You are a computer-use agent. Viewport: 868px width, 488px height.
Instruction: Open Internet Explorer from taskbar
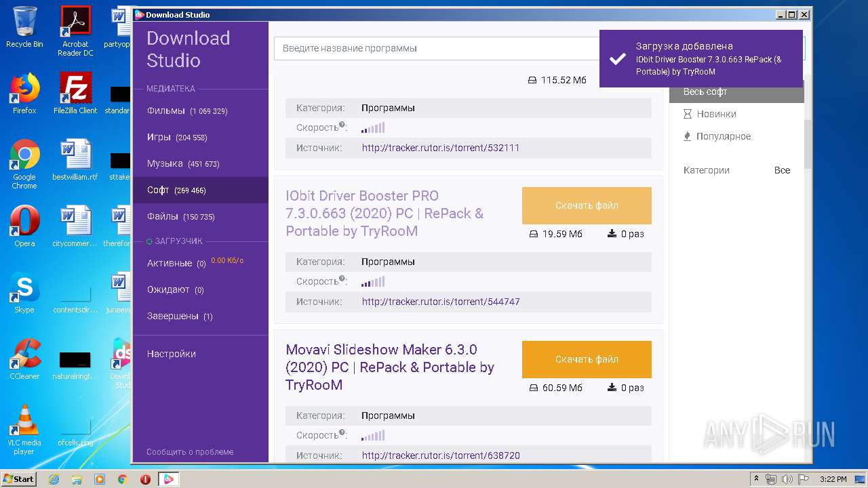click(x=54, y=479)
